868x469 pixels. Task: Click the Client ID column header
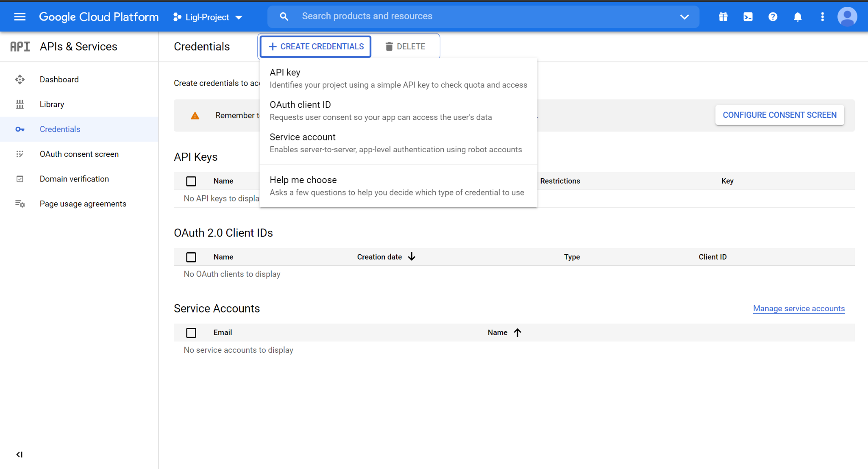[712, 257]
